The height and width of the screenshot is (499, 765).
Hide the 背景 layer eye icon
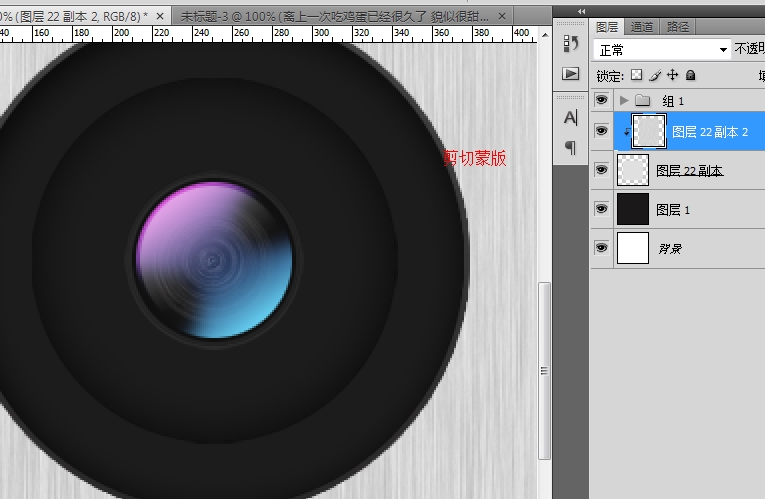click(x=601, y=247)
